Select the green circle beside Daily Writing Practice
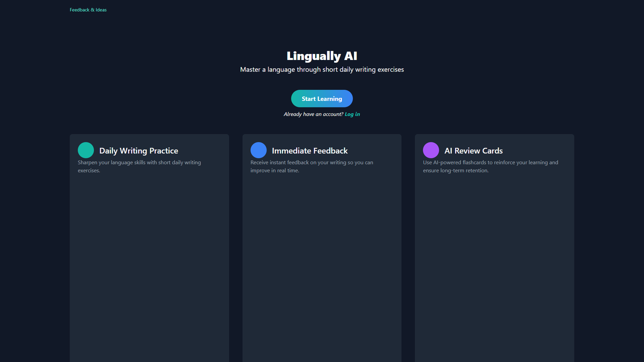 [85, 150]
